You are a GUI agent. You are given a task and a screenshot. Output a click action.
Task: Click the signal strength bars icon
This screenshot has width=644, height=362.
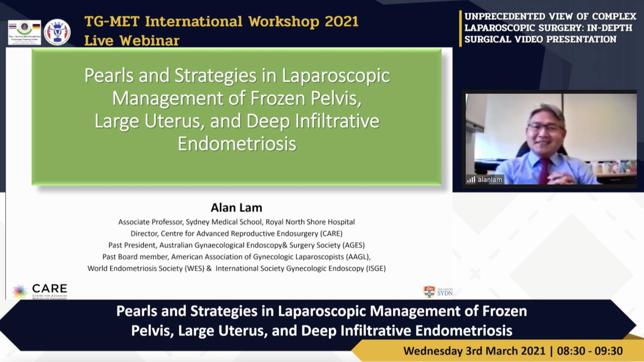point(471,180)
